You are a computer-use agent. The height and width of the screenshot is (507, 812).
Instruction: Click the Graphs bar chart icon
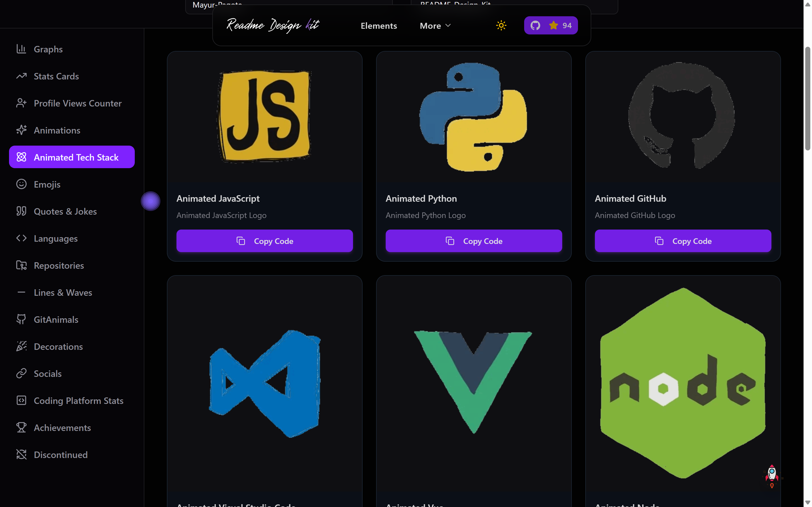[21, 49]
